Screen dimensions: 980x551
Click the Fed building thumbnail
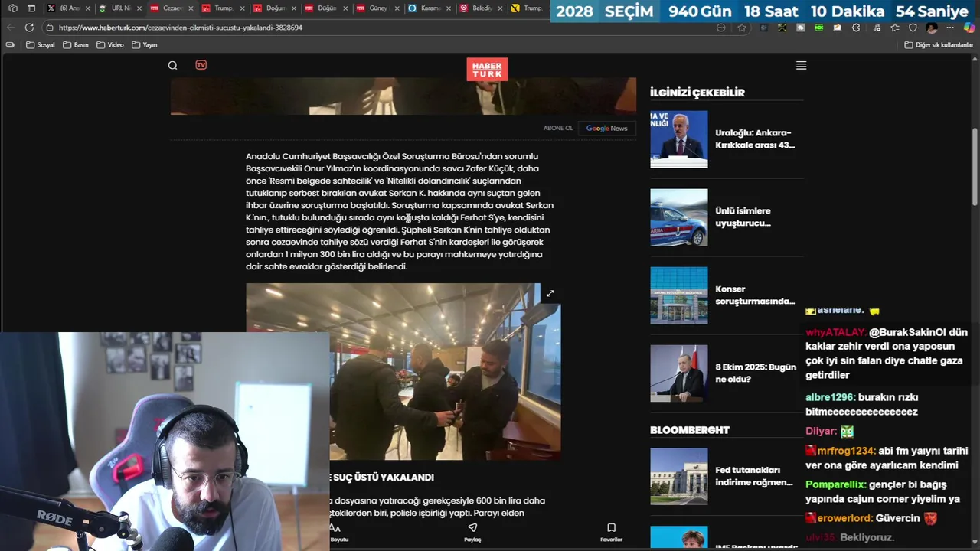coord(678,477)
